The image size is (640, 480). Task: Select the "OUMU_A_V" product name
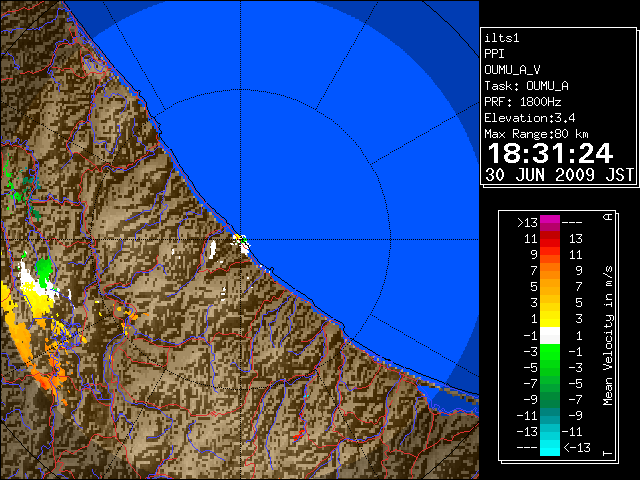click(x=512, y=70)
